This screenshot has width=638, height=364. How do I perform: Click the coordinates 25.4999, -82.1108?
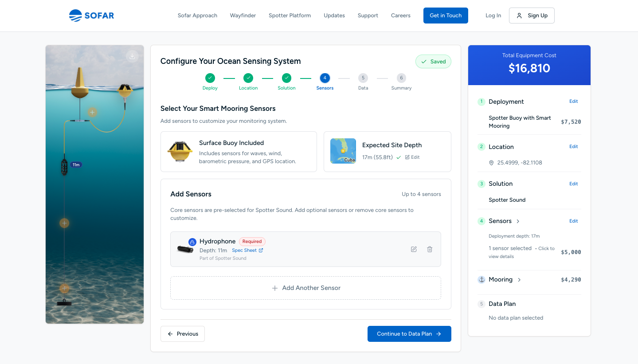520,163
